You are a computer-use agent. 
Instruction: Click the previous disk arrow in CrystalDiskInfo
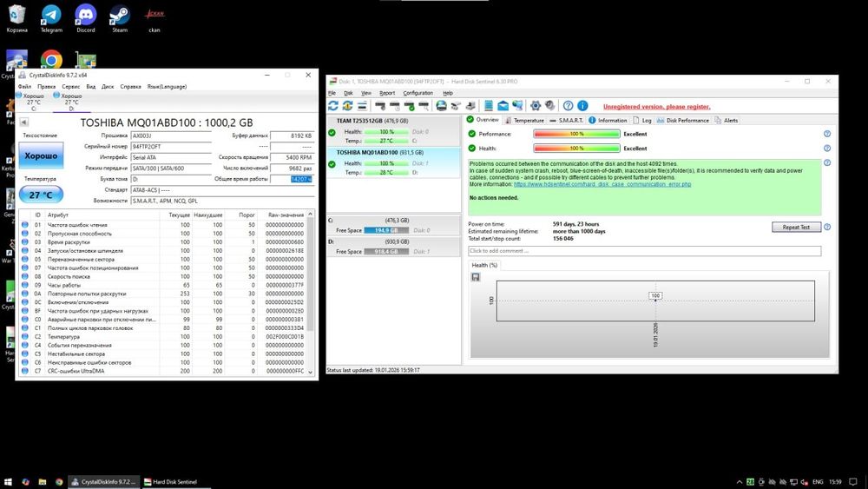point(23,122)
